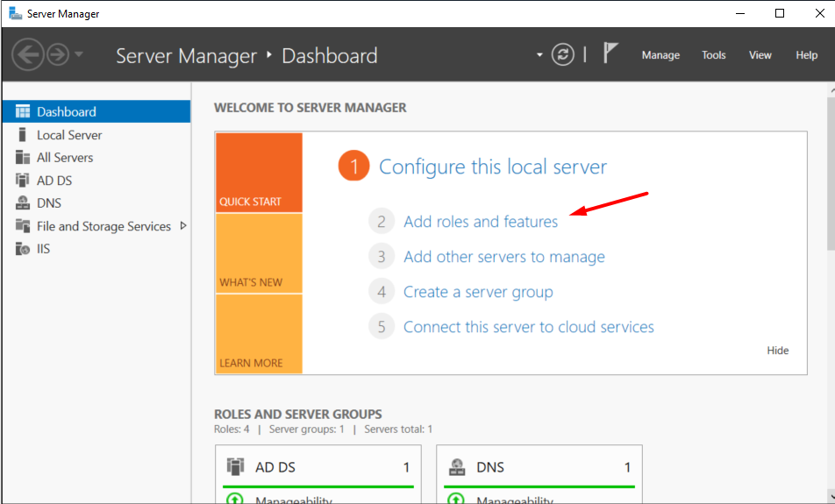Open the Manage menu
The image size is (835, 504).
click(660, 55)
